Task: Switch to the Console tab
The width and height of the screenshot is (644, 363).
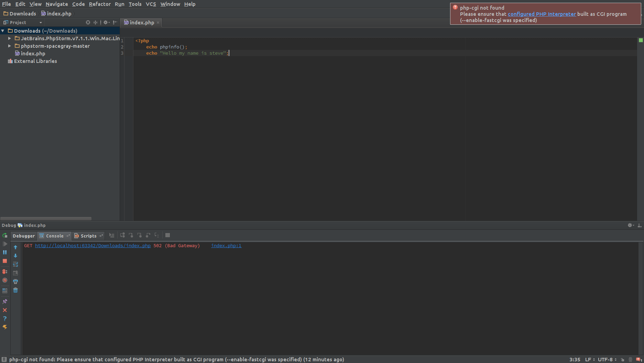Action: 54,236
